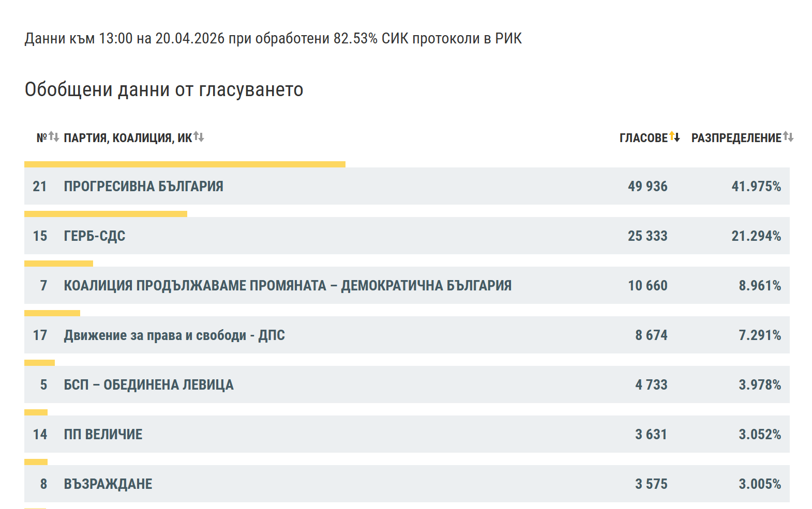Click party number 17 in the table
Screen dimensions: 812x509
coord(40,335)
